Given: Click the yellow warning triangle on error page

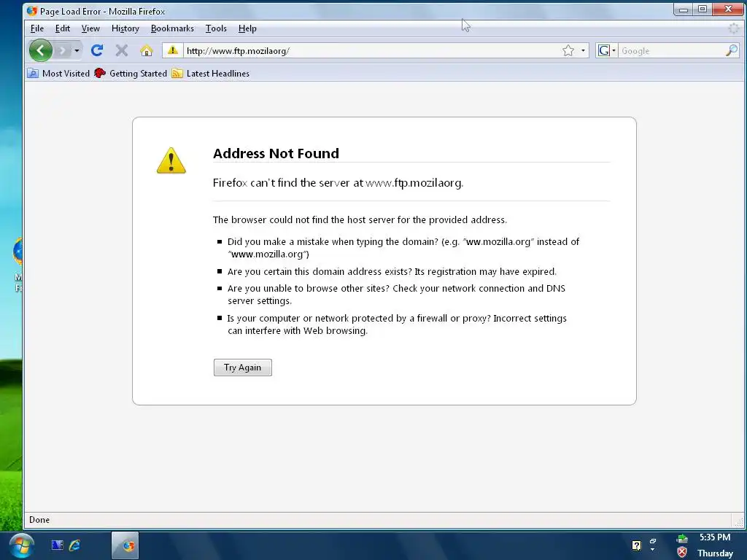Looking at the screenshot, I should (171, 160).
